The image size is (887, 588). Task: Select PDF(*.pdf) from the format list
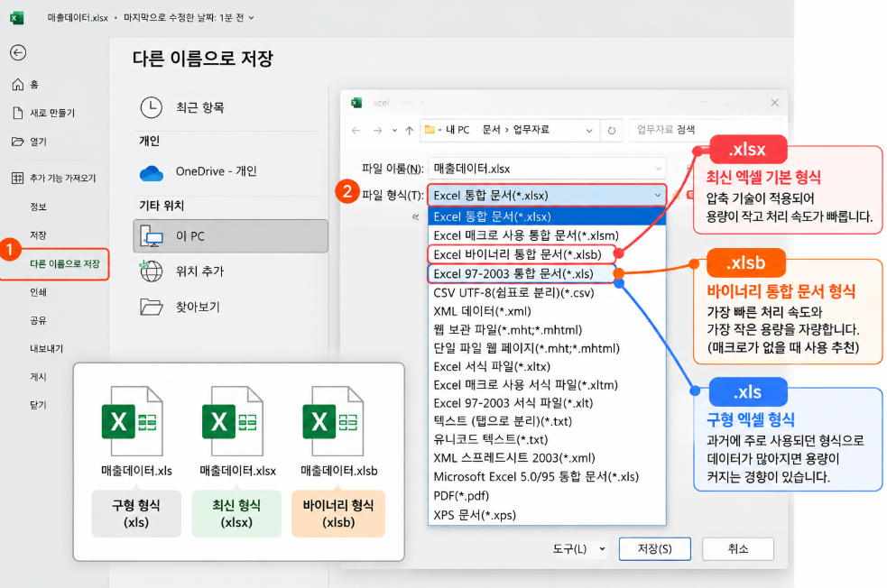[x=547, y=496]
